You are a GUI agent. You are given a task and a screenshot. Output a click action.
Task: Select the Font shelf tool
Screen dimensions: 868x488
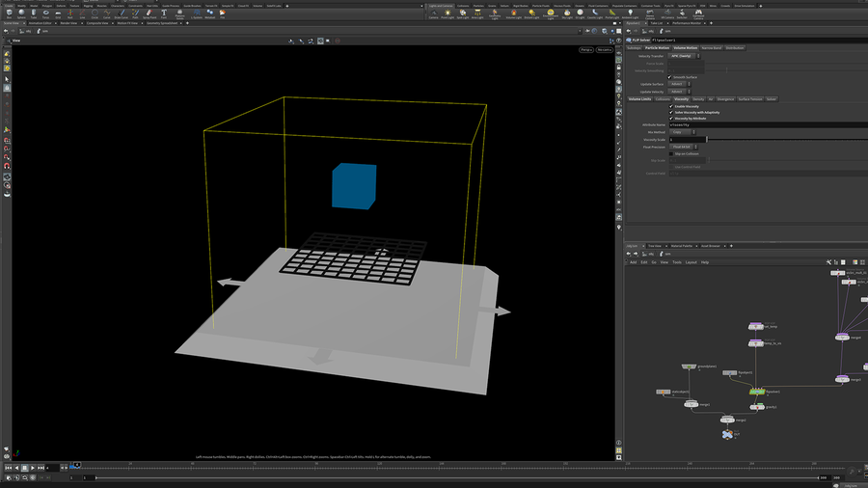point(164,14)
